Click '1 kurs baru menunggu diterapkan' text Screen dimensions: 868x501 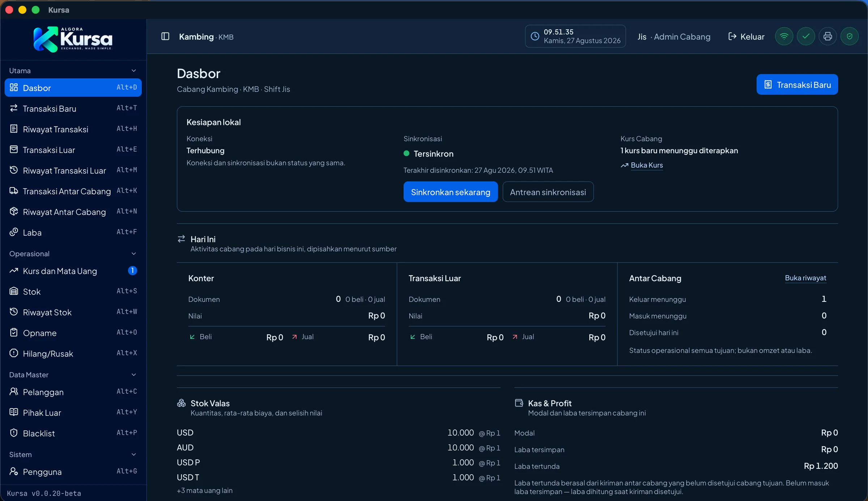tap(679, 150)
